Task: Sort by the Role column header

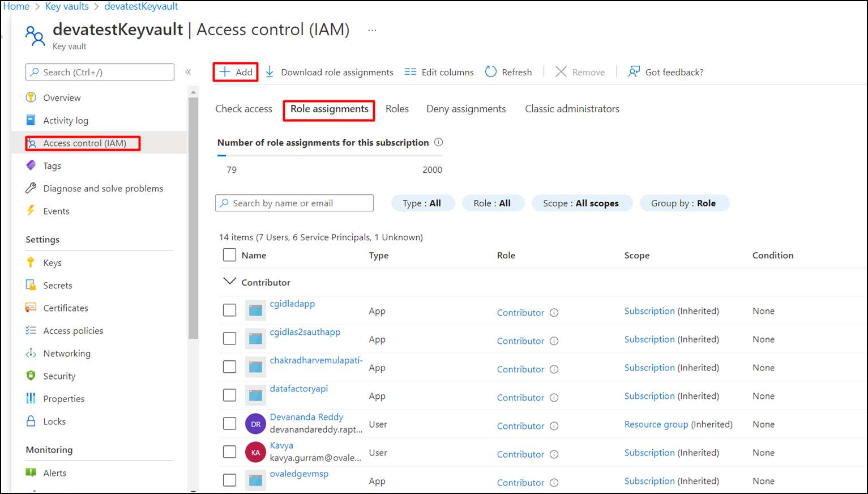Action: [x=506, y=255]
